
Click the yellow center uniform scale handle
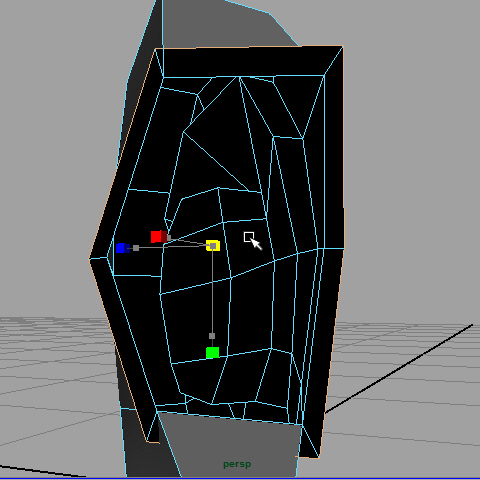pyautogui.click(x=213, y=246)
